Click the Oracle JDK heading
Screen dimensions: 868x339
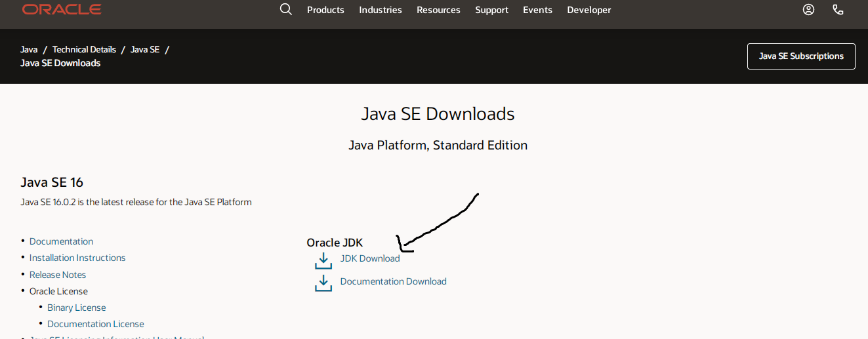(335, 243)
